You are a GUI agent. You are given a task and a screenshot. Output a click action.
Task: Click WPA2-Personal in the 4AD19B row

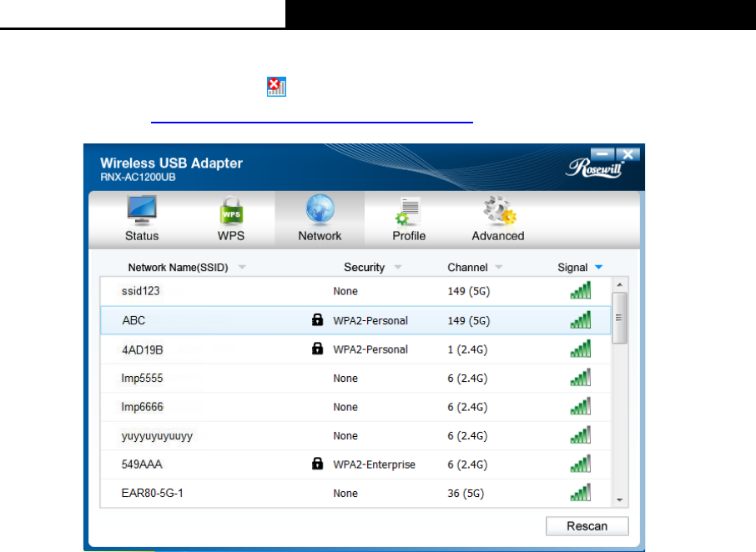[370, 349]
